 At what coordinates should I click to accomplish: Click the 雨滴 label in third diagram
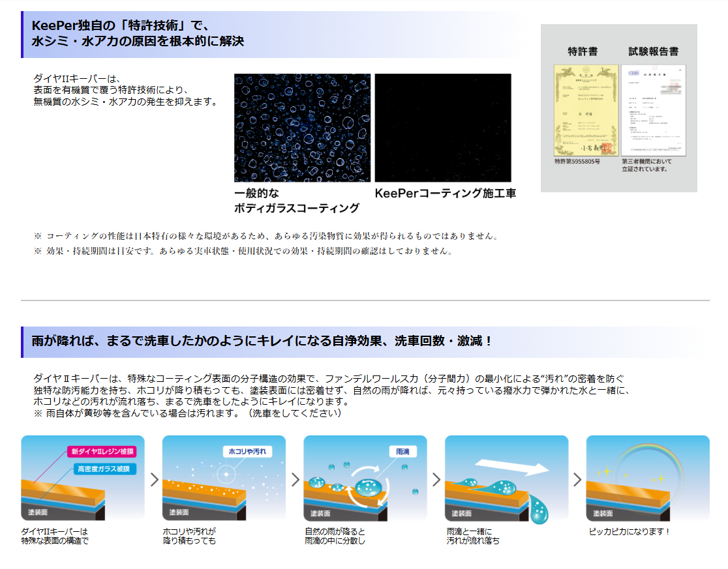(402, 451)
